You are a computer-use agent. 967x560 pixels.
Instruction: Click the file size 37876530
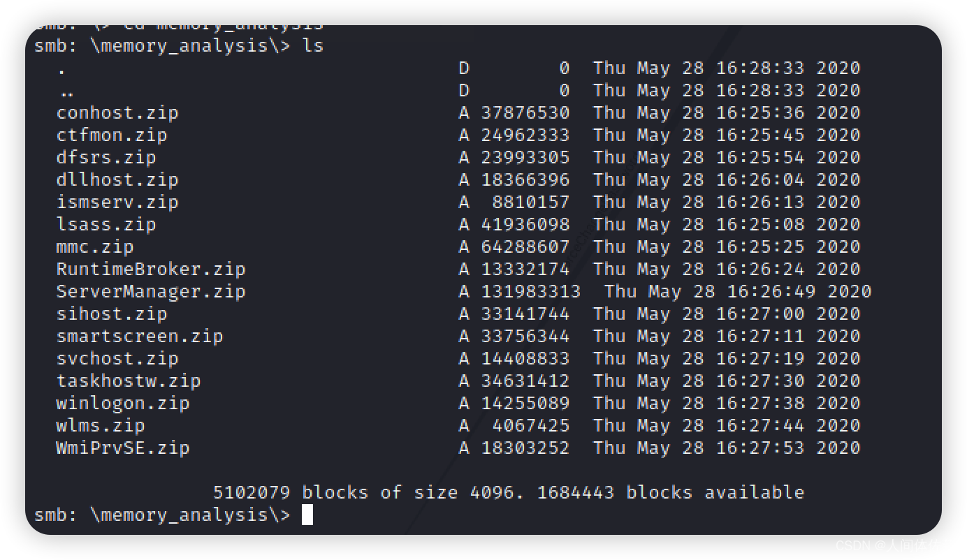click(x=525, y=112)
